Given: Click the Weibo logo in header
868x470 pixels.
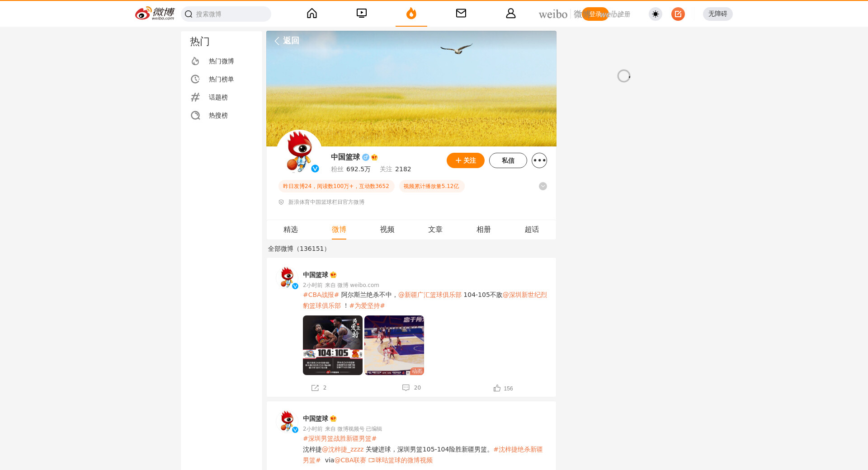Looking at the screenshot, I should coord(155,14).
